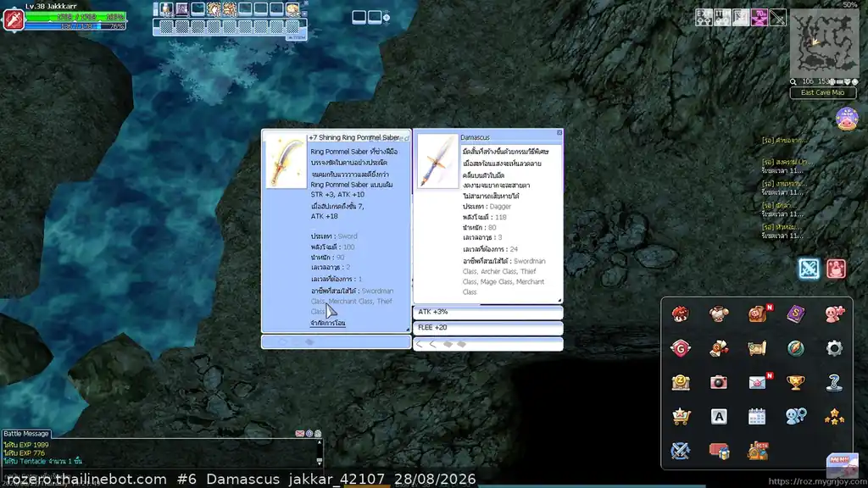Open the gear settings icon
This screenshot has height=488, width=868.
click(x=834, y=348)
